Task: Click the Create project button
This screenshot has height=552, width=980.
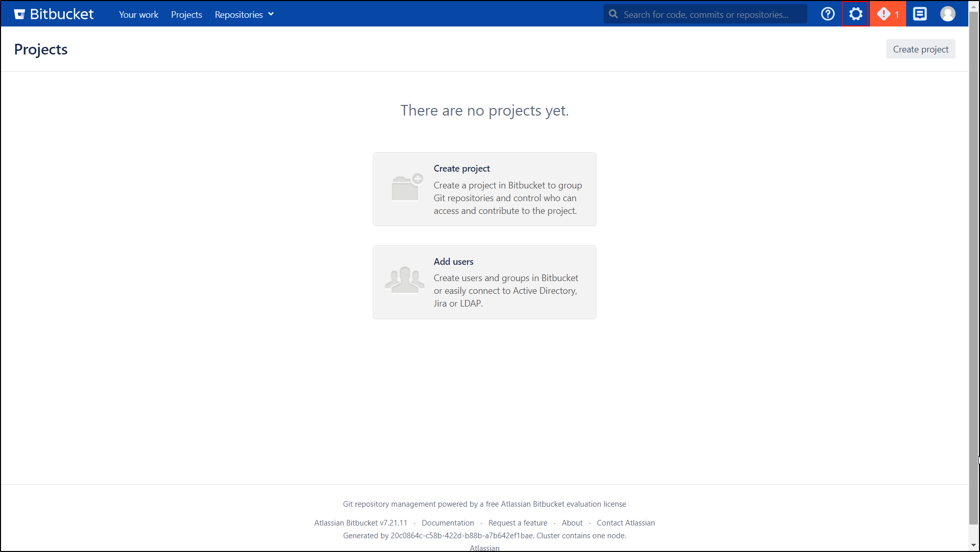Action: (920, 49)
